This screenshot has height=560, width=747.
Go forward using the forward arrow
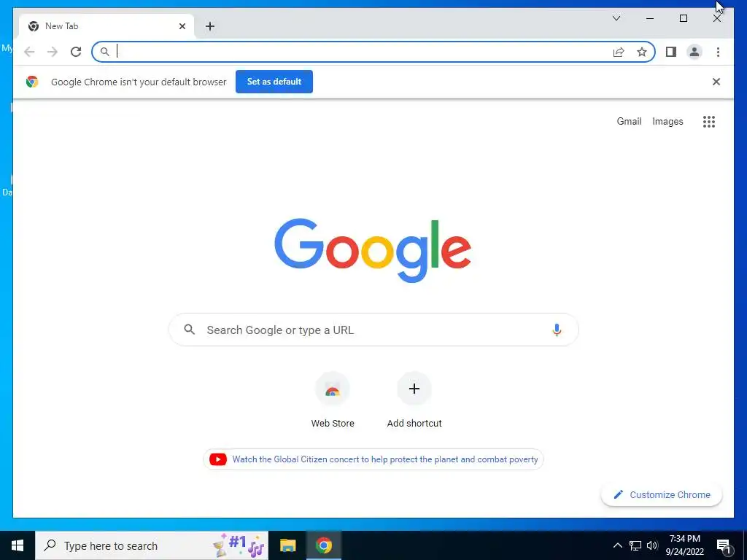click(x=53, y=52)
